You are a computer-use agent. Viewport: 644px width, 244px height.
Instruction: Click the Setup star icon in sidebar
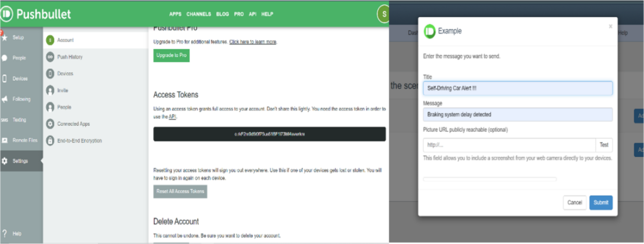4,37
